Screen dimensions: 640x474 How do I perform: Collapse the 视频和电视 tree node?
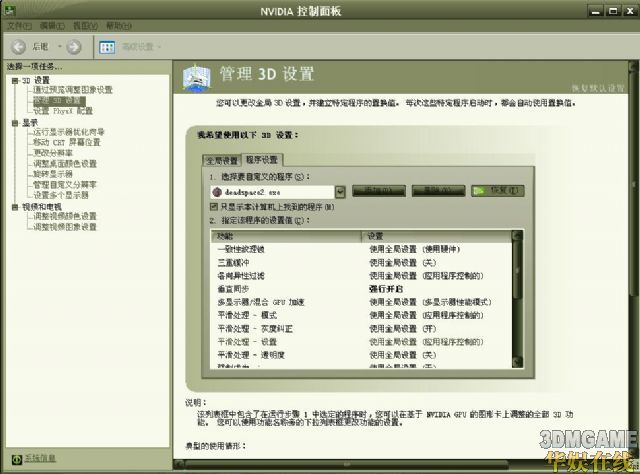(x=15, y=207)
